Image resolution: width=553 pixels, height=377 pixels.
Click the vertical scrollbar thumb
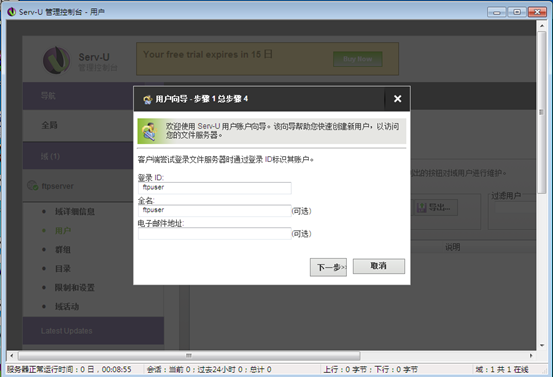click(x=542, y=112)
